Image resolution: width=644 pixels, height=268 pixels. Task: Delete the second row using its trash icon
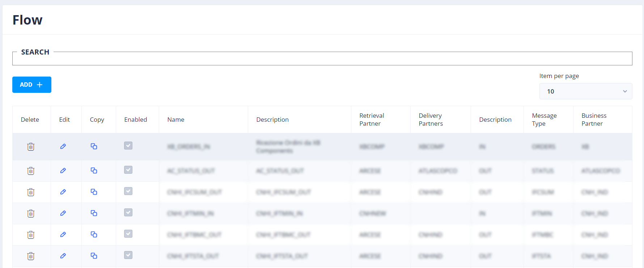(31, 170)
